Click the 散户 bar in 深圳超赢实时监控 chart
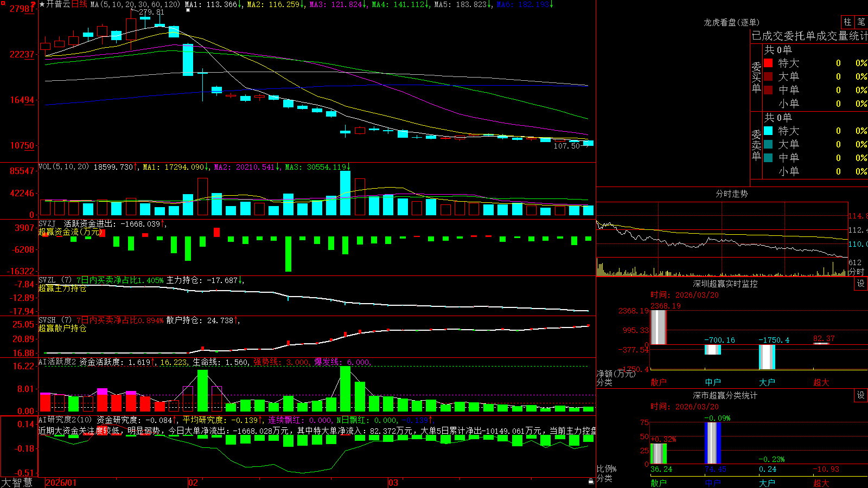Image resolution: width=868 pixels, height=488 pixels. [659, 327]
